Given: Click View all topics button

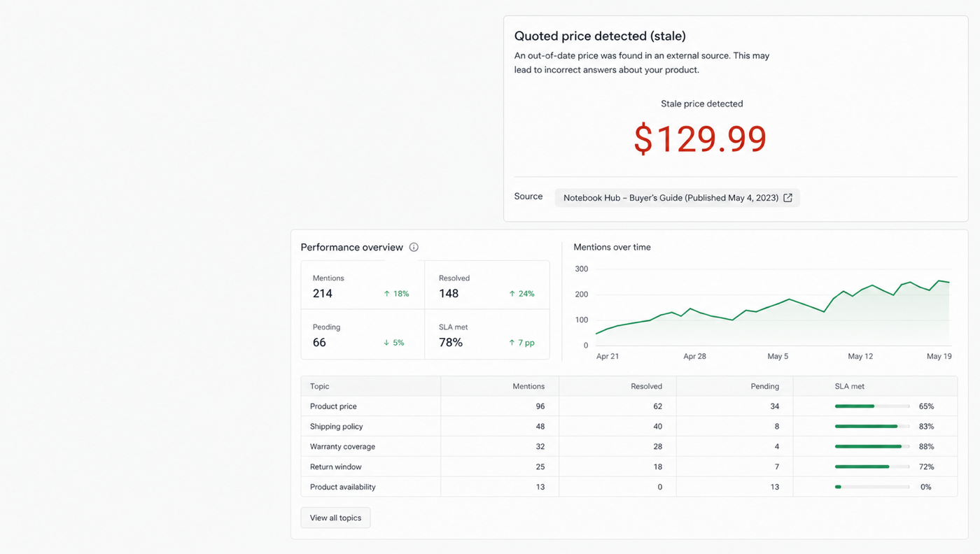Looking at the screenshot, I should (x=335, y=518).
